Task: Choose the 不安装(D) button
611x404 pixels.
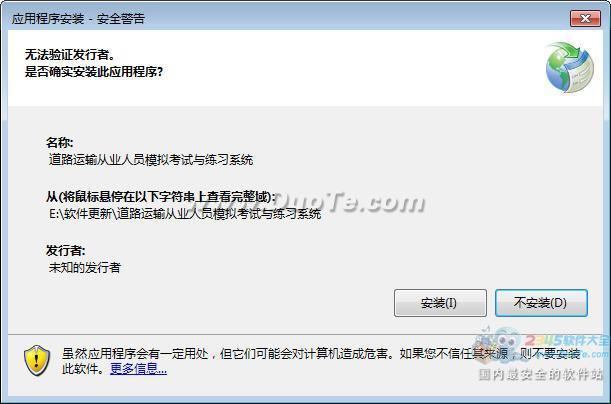Action: point(541,303)
